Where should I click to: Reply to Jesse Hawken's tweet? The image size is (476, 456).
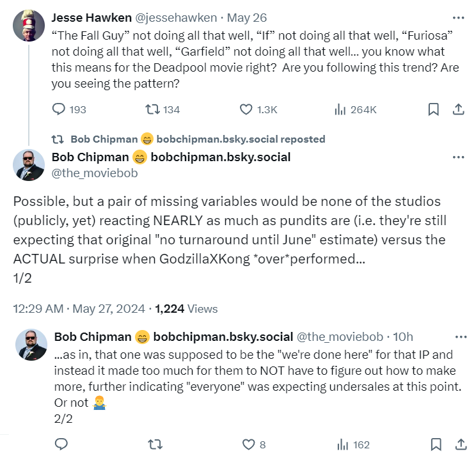click(59, 110)
